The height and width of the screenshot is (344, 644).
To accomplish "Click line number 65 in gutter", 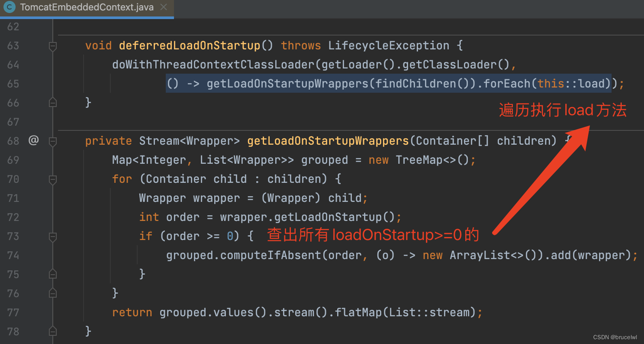I will [x=13, y=84].
